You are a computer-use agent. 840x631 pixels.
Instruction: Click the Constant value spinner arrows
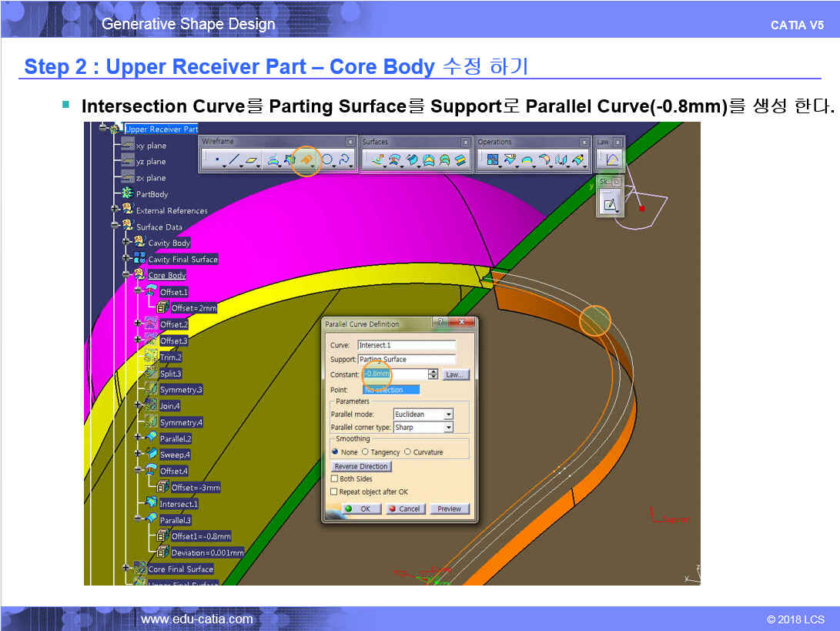tap(433, 374)
